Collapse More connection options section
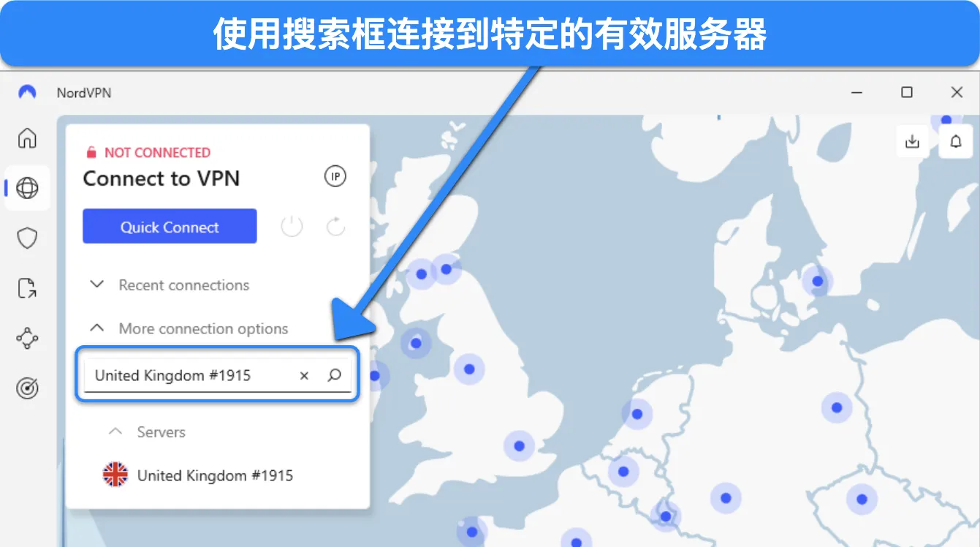 coord(189,329)
